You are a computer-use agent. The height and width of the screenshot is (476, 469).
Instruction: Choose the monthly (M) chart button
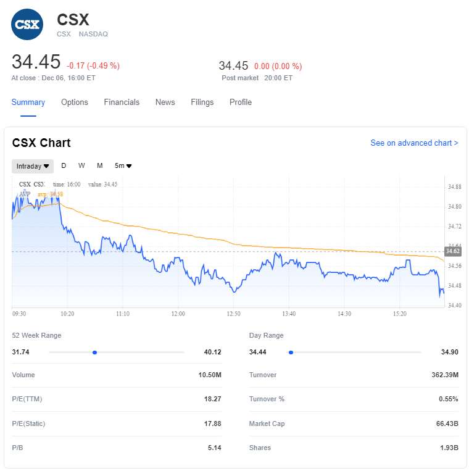99,165
